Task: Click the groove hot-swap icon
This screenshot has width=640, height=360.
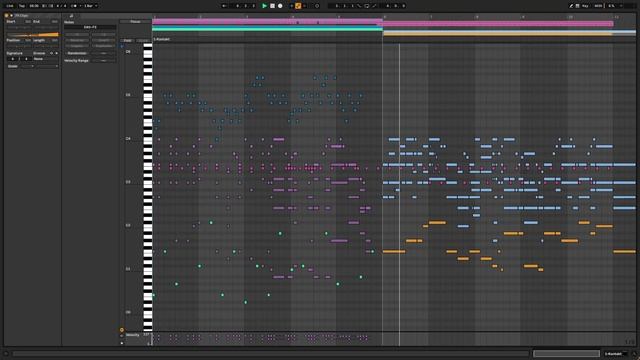Action: pos(51,53)
